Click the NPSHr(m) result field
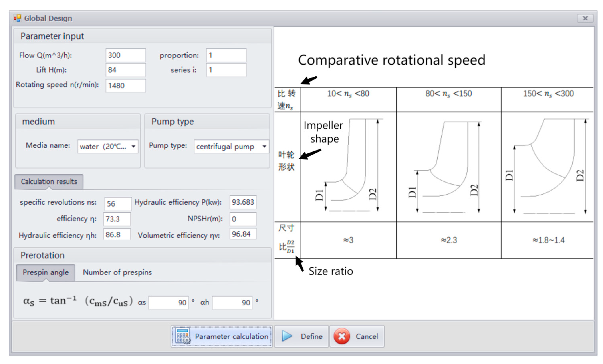The height and width of the screenshot is (364, 603). [243, 219]
